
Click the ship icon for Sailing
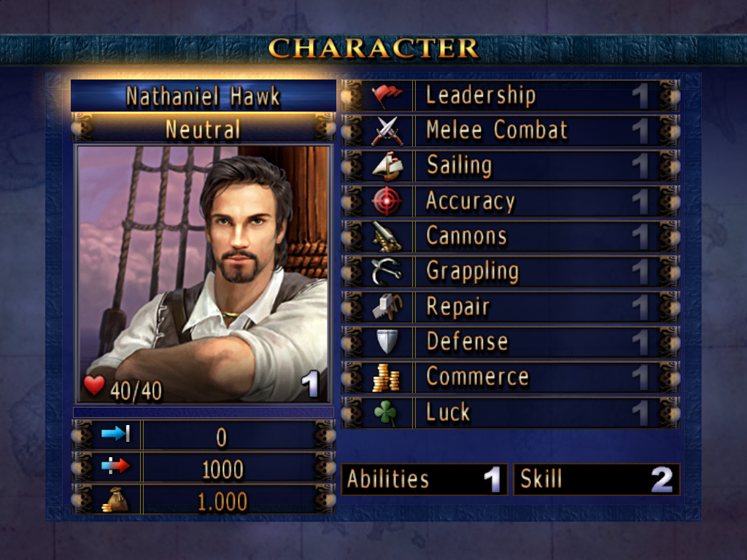pyautogui.click(x=387, y=166)
